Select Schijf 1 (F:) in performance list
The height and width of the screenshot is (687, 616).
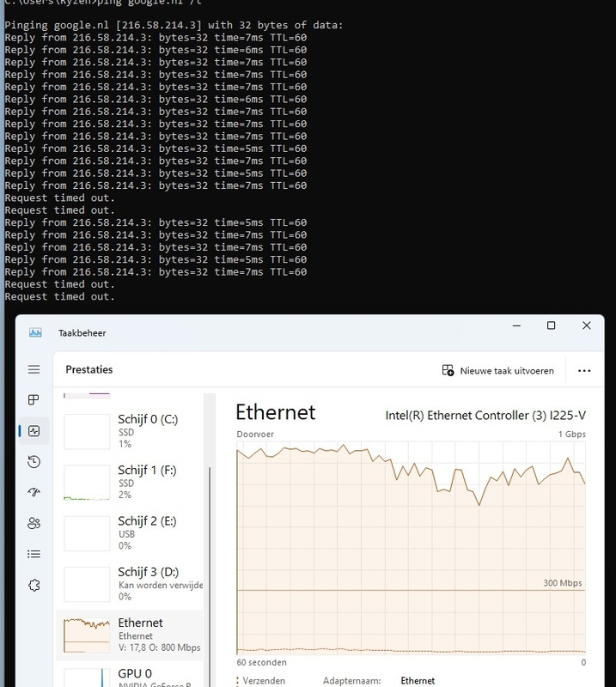click(131, 483)
